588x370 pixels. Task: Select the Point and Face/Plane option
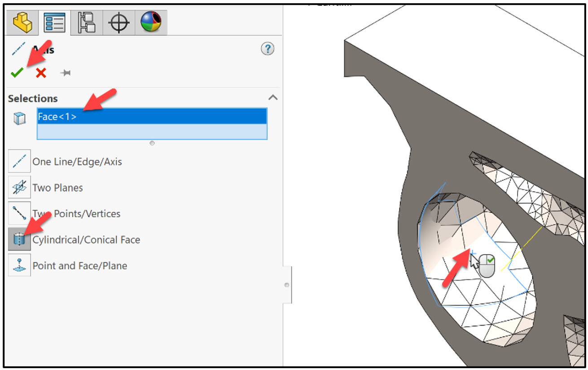coord(18,265)
